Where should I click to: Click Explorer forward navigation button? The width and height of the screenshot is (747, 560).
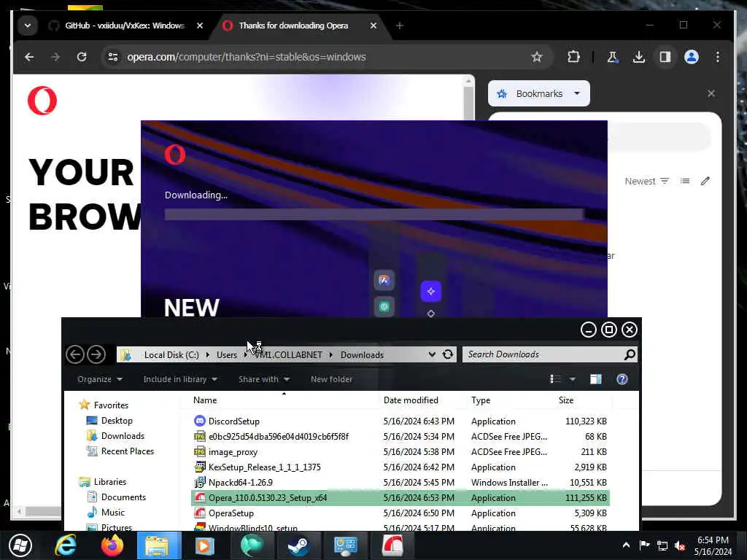pyautogui.click(x=96, y=354)
